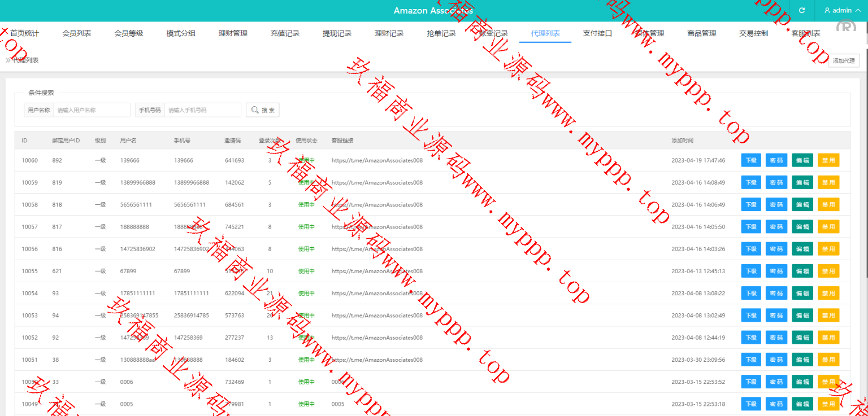Disable agent 10057 using 禁用
Viewport: 868px width, 416px height.
(828, 227)
